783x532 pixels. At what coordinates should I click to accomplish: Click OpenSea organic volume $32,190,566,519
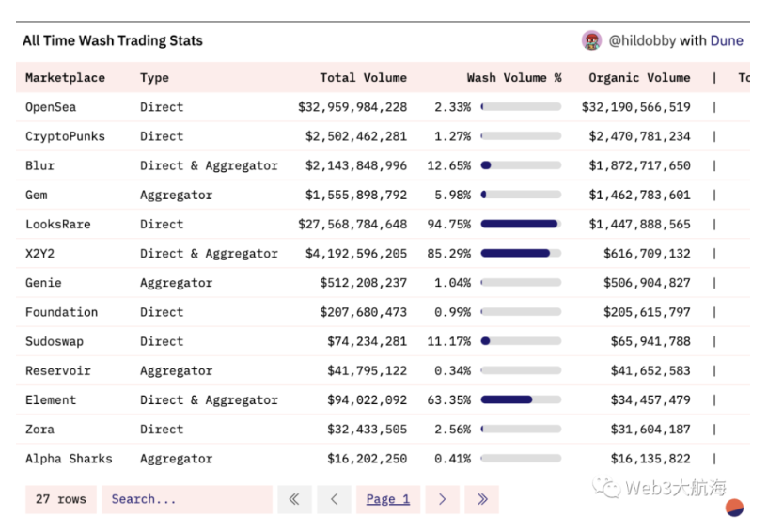click(636, 107)
